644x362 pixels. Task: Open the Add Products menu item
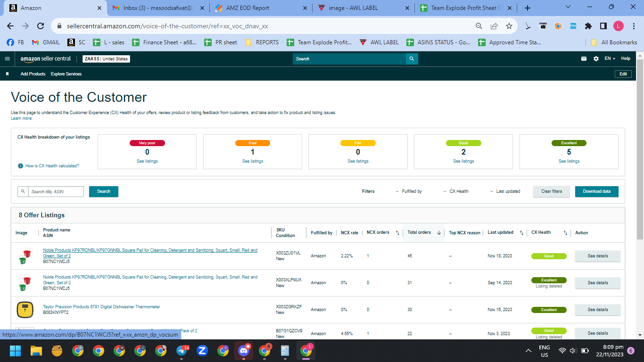pyautogui.click(x=33, y=74)
